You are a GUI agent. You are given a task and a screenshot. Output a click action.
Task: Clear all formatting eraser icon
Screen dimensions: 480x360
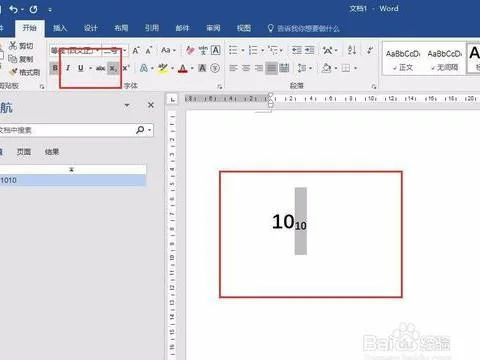(x=190, y=50)
